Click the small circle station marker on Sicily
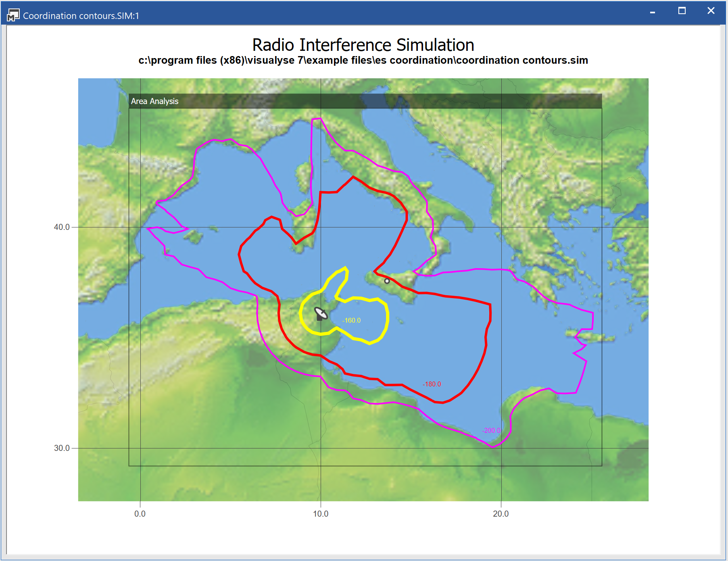This screenshot has height=561, width=728. pos(387,281)
